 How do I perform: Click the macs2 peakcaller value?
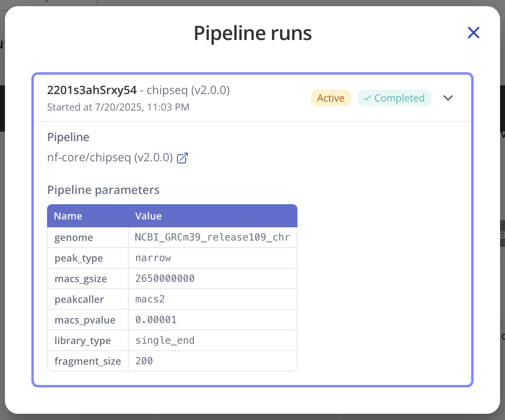point(150,299)
